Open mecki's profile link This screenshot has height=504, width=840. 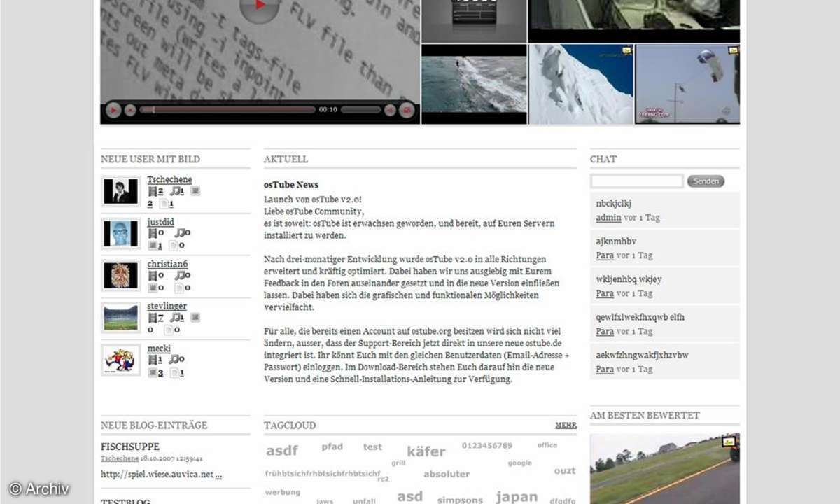(158, 349)
